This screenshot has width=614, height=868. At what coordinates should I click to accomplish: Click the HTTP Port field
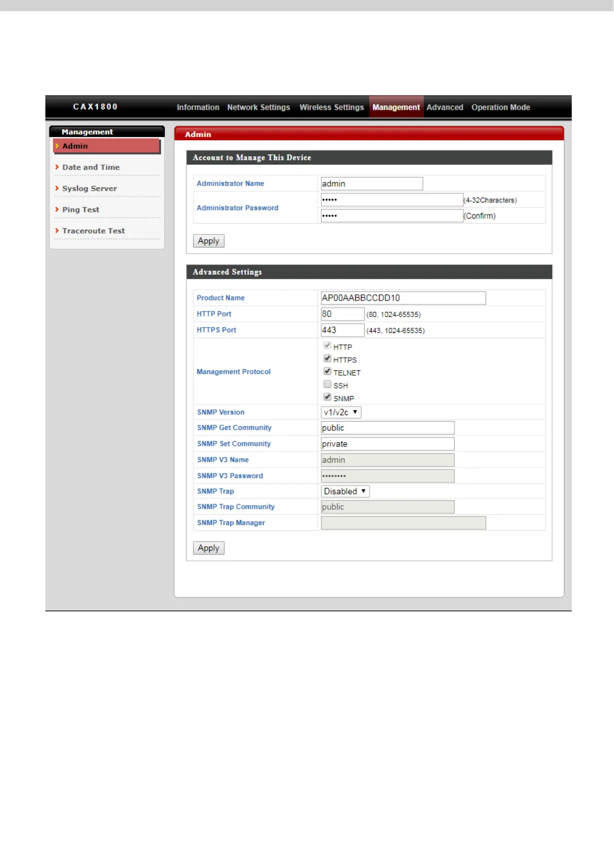[342, 314]
